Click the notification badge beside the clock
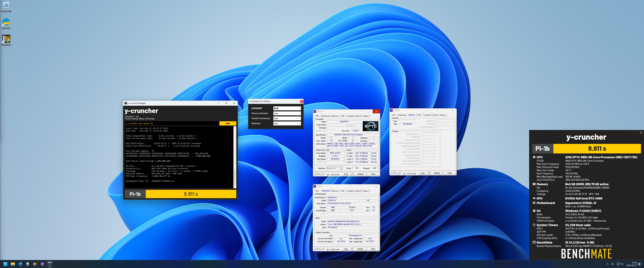 point(639,264)
